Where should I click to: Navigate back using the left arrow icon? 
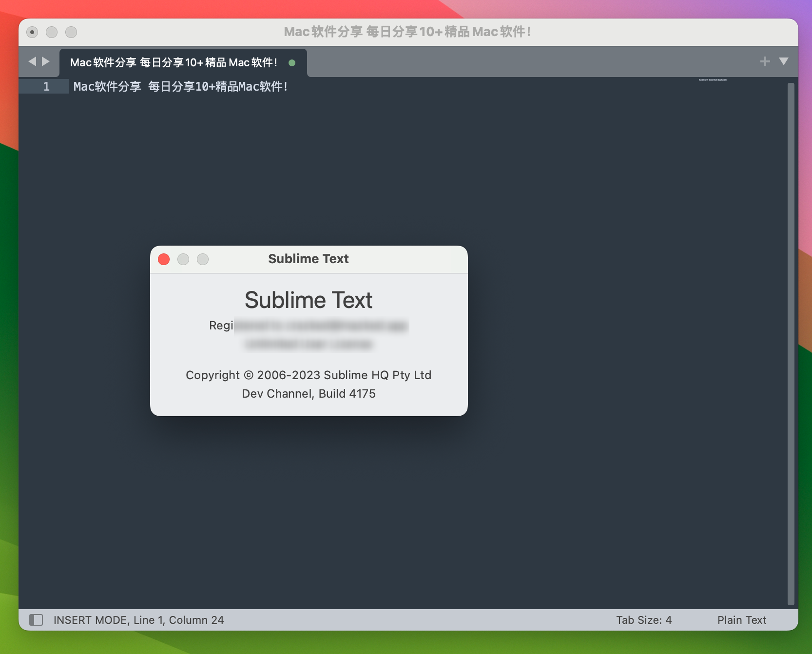tap(32, 62)
